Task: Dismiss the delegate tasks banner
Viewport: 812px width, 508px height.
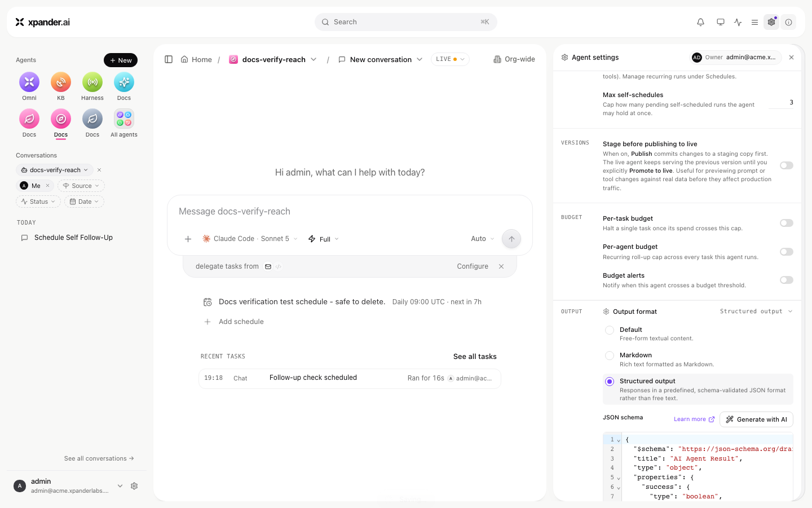Action: pyautogui.click(x=501, y=266)
